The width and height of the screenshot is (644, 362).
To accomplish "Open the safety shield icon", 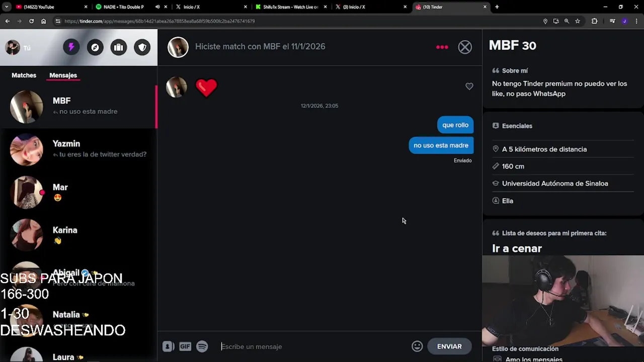I will click(142, 47).
